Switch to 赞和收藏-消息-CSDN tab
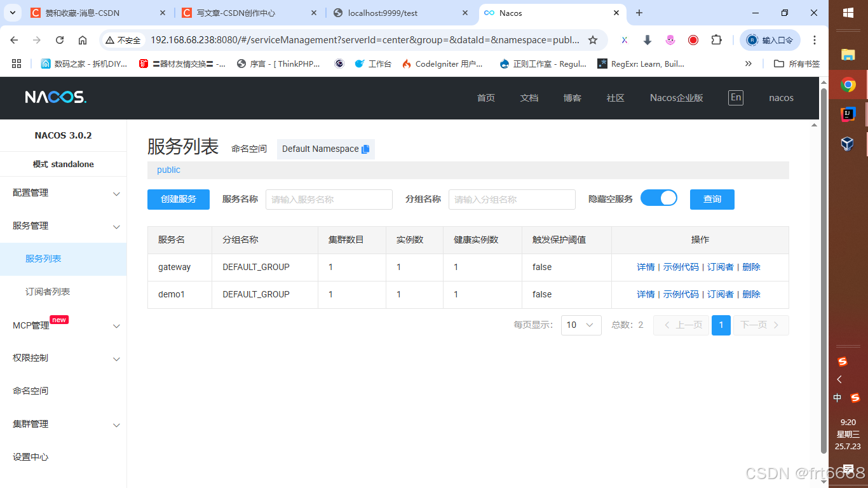Image resolution: width=868 pixels, height=488 pixels. tap(98, 13)
